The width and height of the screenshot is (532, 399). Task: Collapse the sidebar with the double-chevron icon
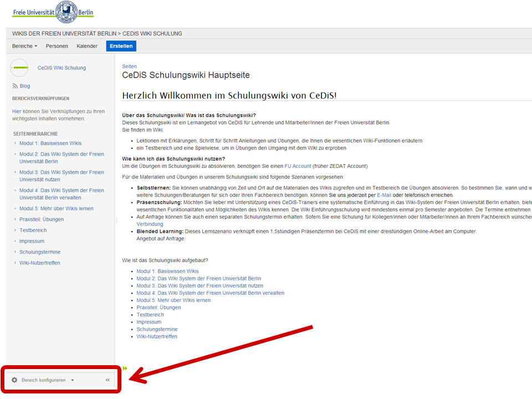108,380
